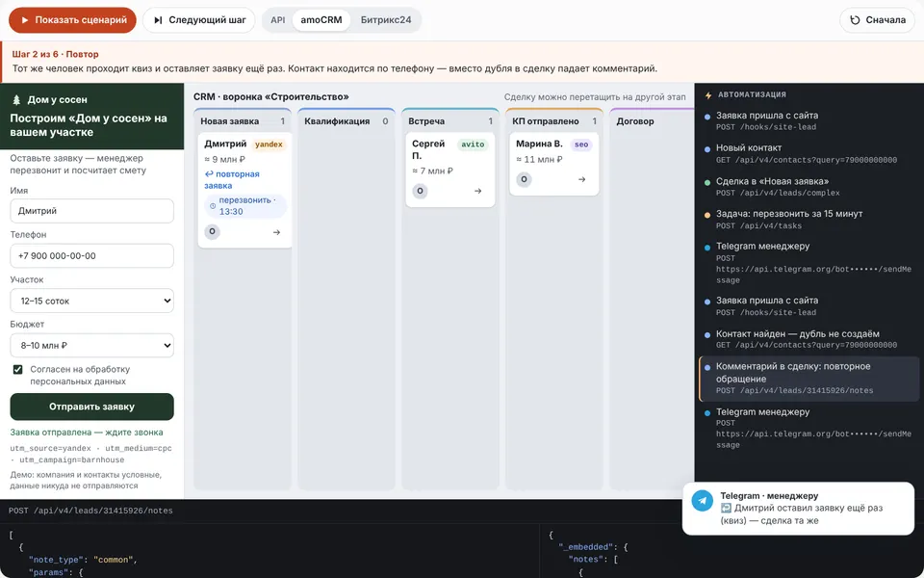Viewport: 924px width, 578px height.
Task: Toggle consent to personal data processing checkbox
Action: [17, 370]
